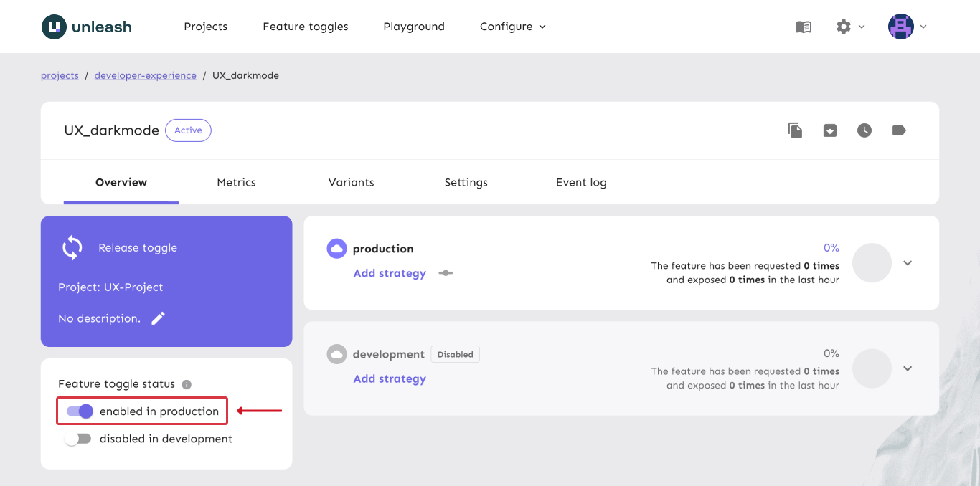980x486 pixels.
Task: Click the Unleash logo
Action: point(87,27)
